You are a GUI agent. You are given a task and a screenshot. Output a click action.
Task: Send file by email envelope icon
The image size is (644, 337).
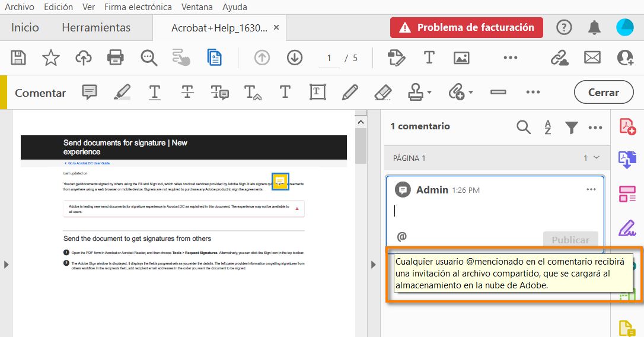click(592, 58)
